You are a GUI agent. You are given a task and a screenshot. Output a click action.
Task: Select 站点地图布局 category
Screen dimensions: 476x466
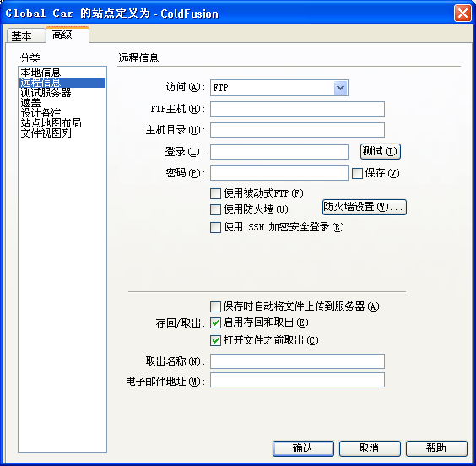51,123
